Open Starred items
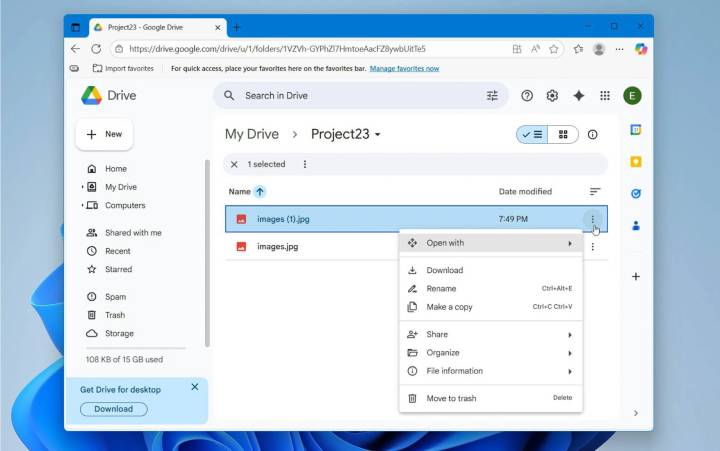 pyautogui.click(x=118, y=269)
